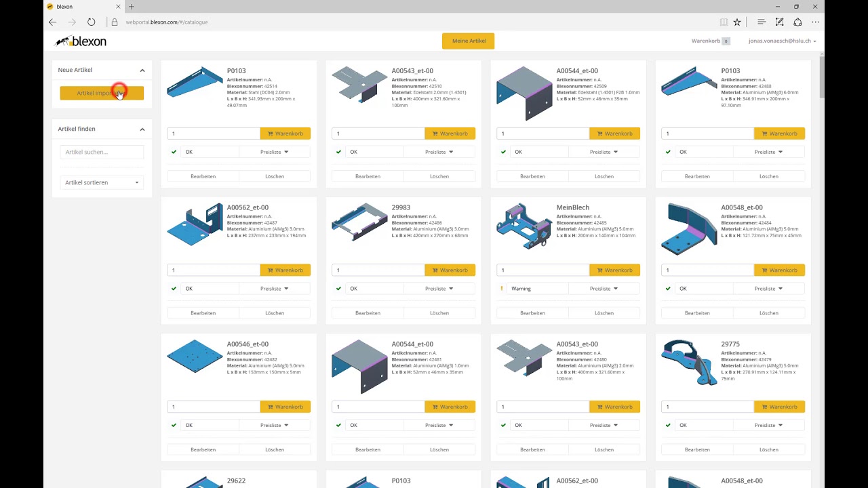Collapse the Artikel finden panel
The width and height of the screenshot is (868, 488).
click(x=142, y=129)
